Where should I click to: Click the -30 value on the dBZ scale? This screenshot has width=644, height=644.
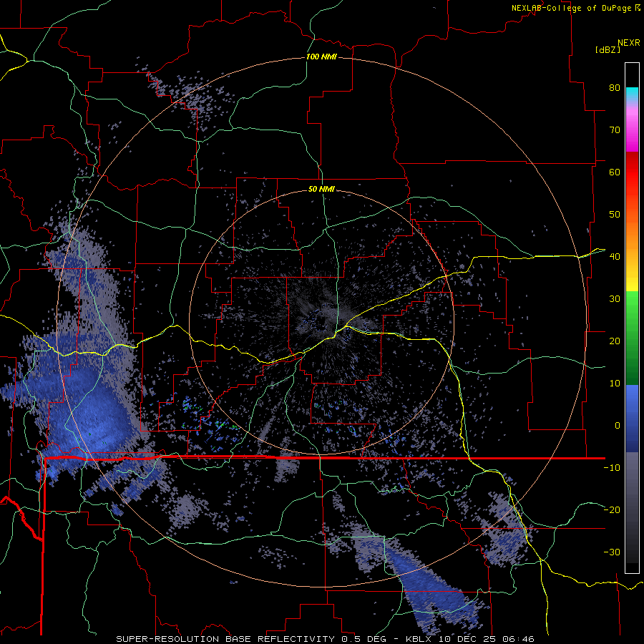(612, 552)
